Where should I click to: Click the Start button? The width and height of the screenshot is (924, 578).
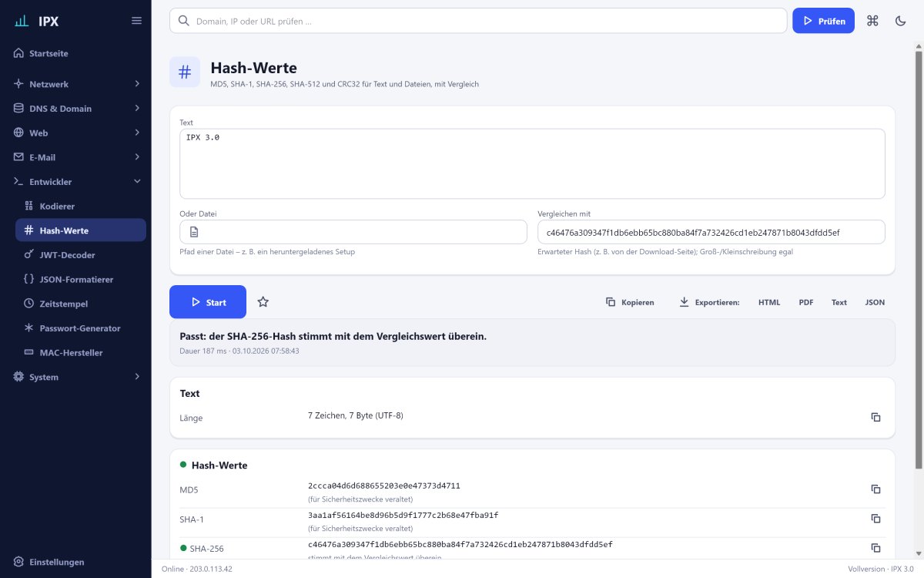(x=208, y=302)
